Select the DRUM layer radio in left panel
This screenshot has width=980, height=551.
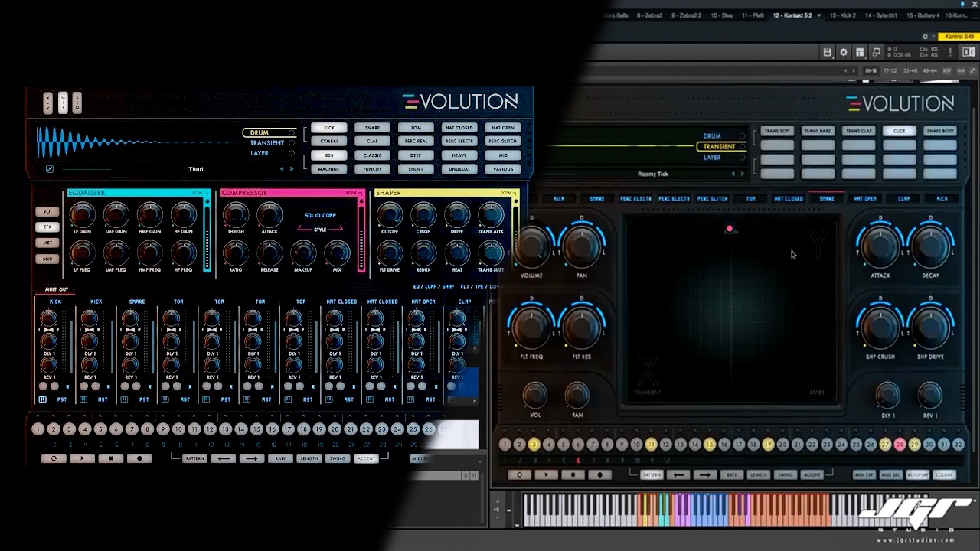click(291, 133)
